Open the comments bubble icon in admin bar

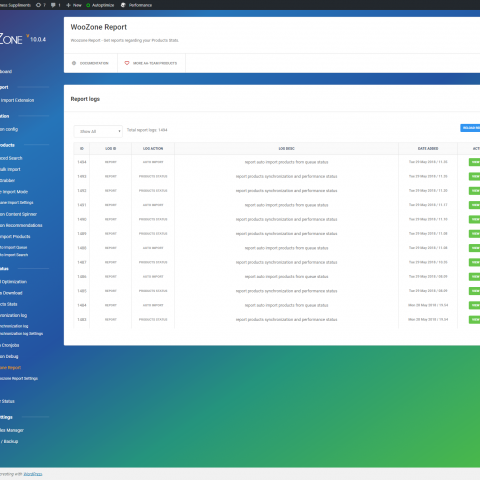click(53, 5)
